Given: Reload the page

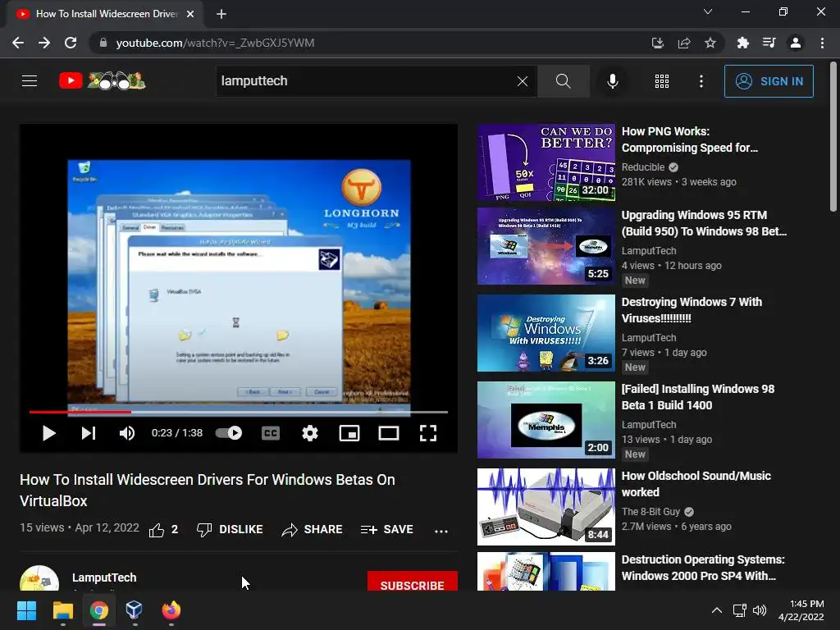Looking at the screenshot, I should point(71,43).
